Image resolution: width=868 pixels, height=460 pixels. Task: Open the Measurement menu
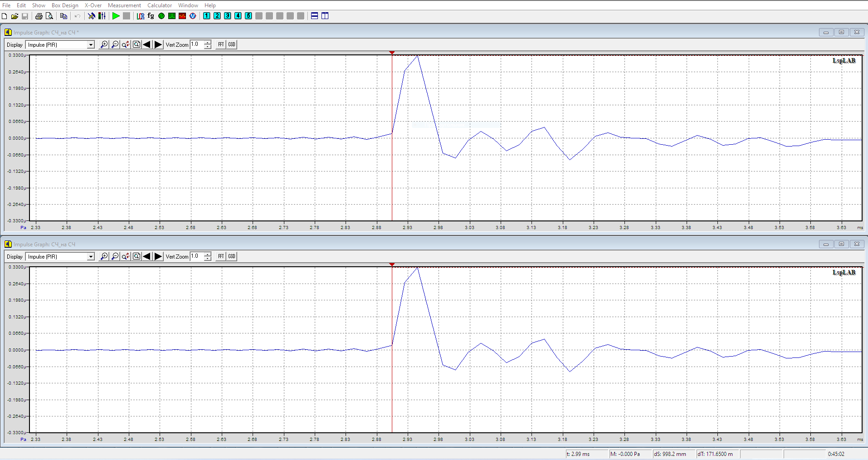124,5
